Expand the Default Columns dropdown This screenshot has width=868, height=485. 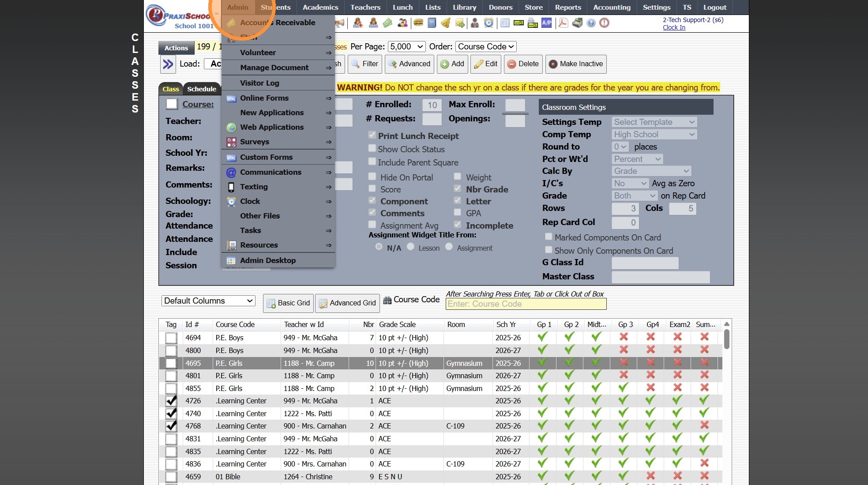[208, 301]
